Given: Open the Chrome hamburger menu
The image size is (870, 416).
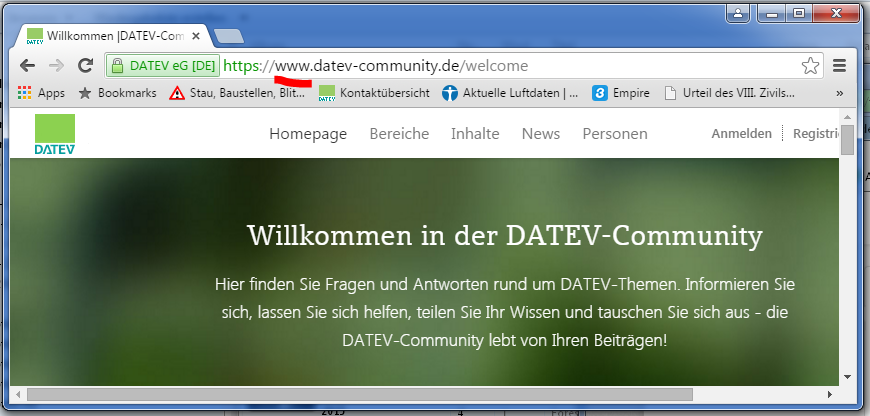Looking at the screenshot, I should click(839, 66).
